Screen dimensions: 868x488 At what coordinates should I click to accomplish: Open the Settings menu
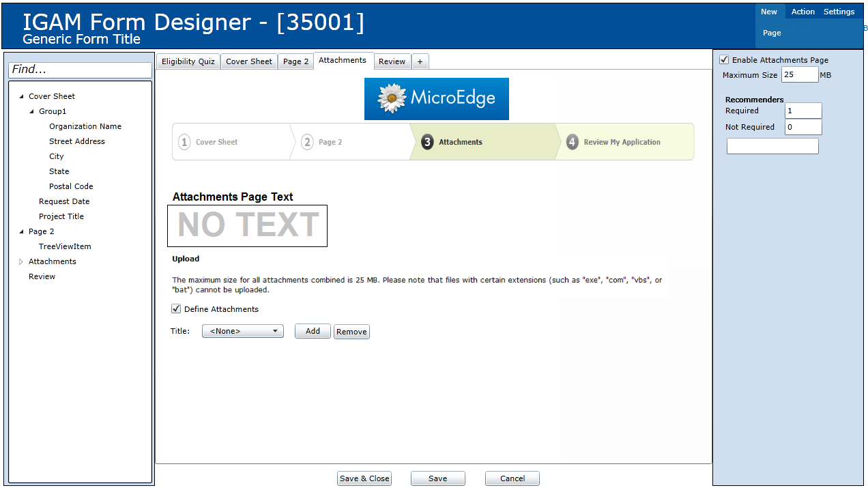pyautogui.click(x=839, y=12)
